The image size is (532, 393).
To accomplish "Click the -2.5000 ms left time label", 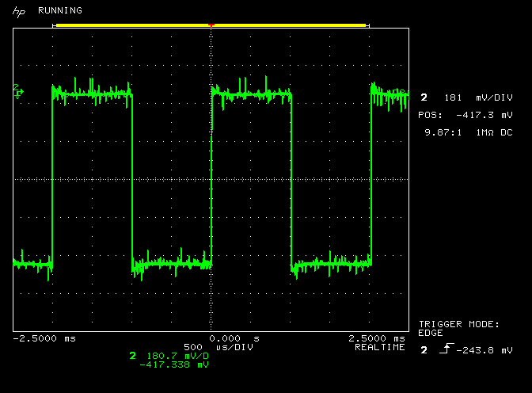I will tap(44, 338).
